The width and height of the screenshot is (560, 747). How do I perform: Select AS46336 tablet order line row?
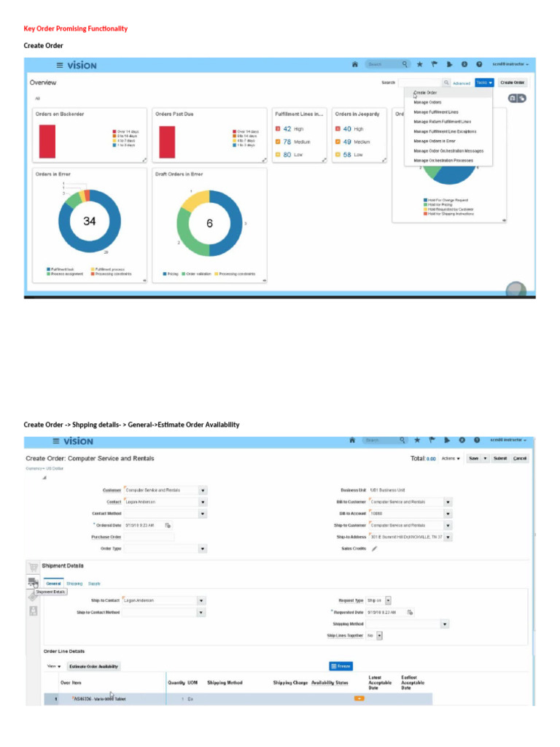tap(238, 699)
